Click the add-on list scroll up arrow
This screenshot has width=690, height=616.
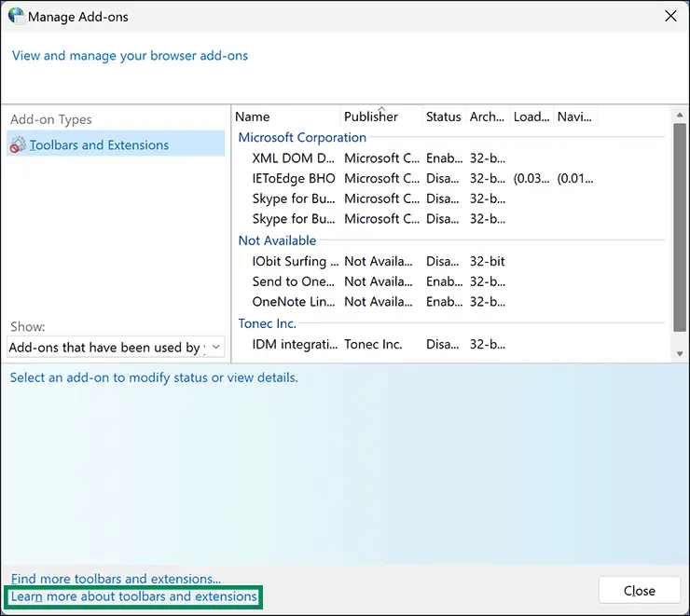pyautogui.click(x=680, y=116)
